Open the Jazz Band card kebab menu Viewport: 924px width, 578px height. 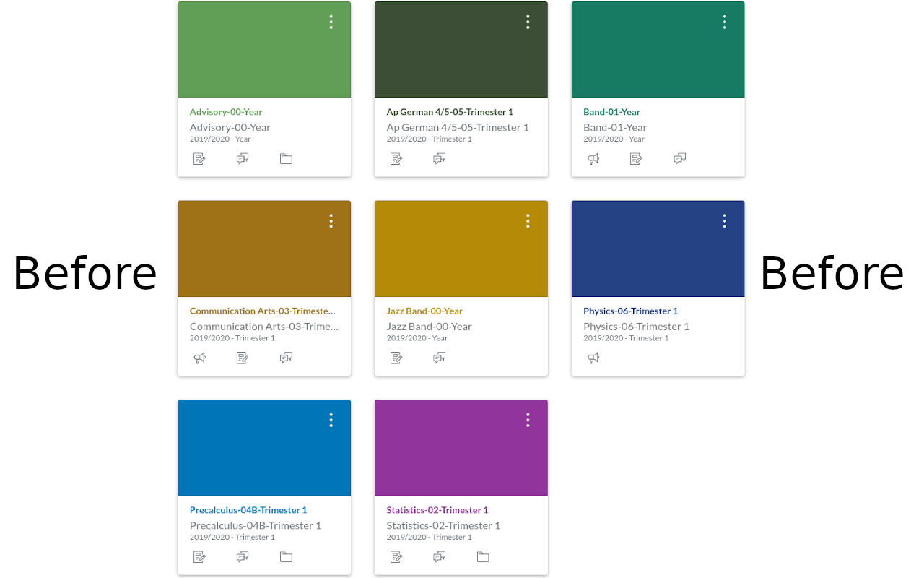[527, 220]
